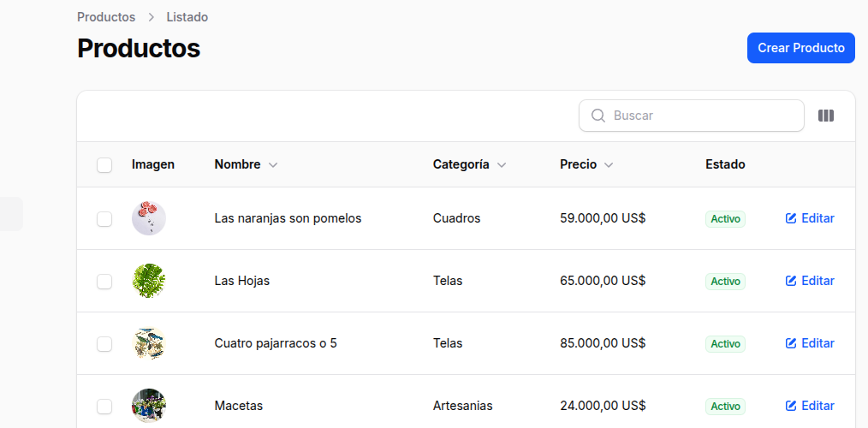This screenshot has width=868, height=428.
Task: Open Editar for Cuatro pajarracos o 5
Action: click(810, 343)
